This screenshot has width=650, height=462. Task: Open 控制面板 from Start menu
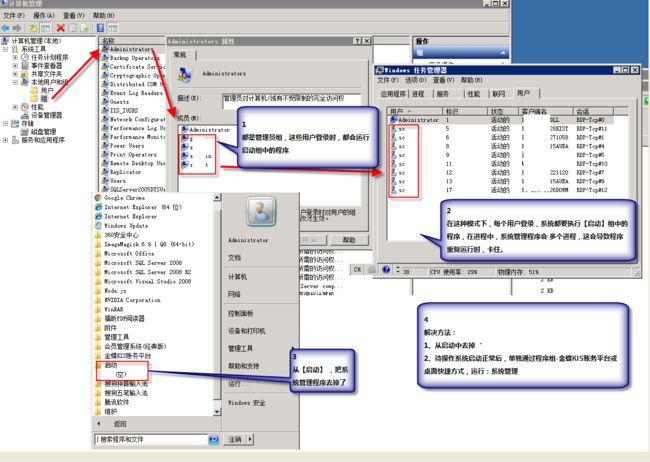pos(240,314)
